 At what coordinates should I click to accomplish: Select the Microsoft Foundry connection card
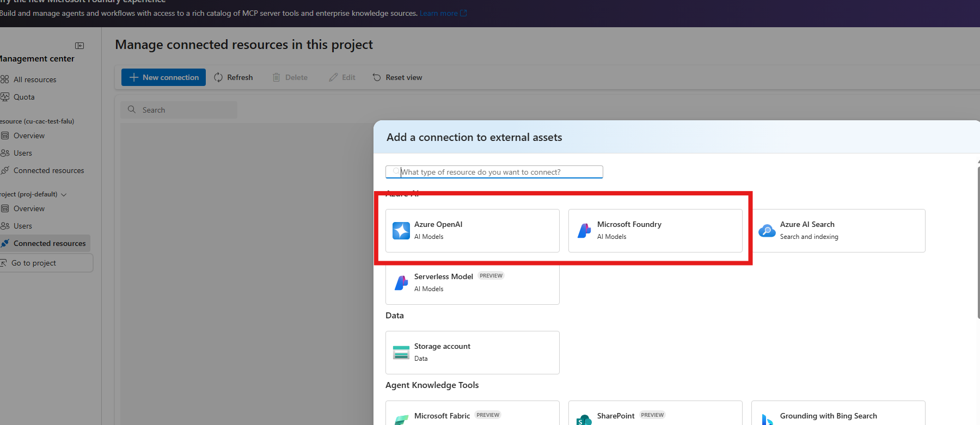pos(656,231)
